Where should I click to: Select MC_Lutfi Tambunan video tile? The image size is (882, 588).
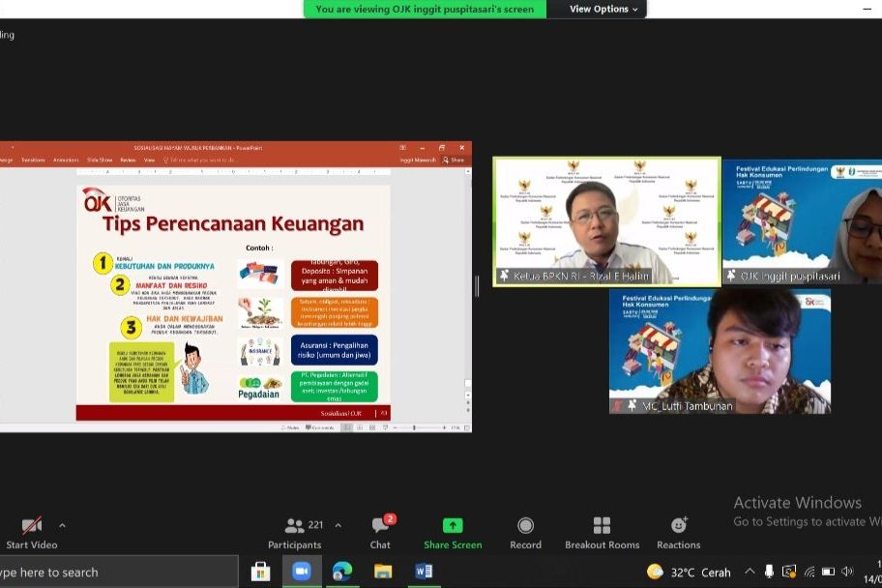pyautogui.click(x=720, y=352)
